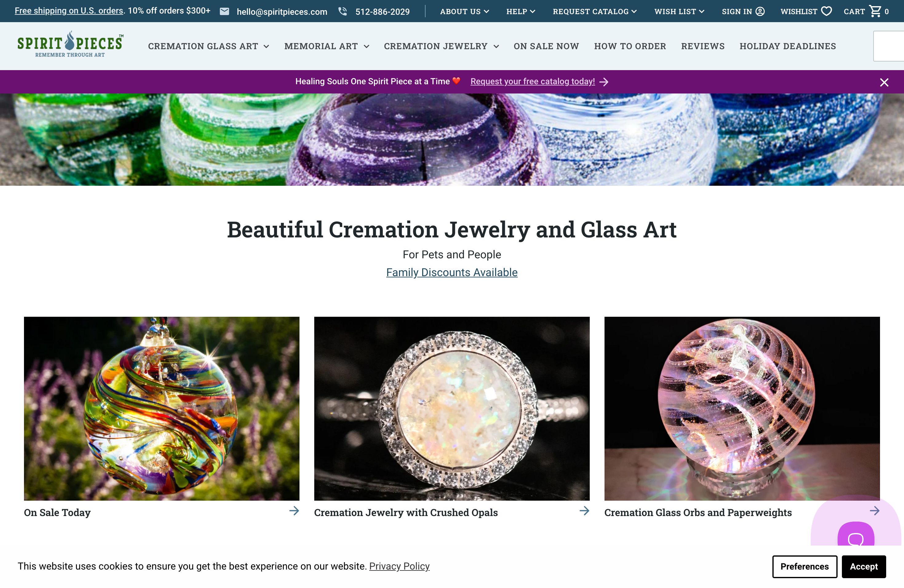Click the phone number icon
904x588 pixels.
click(x=342, y=10)
